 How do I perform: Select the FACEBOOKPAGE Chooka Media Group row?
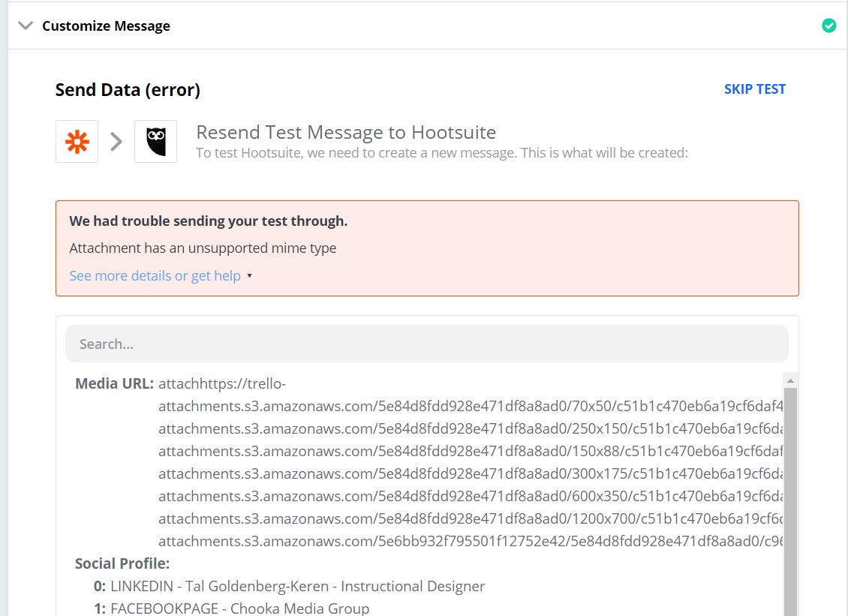tap(231, 608)
